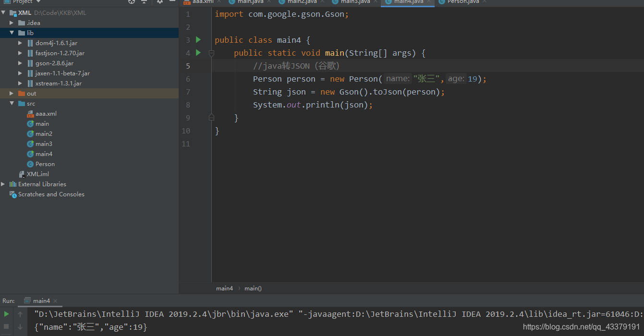Collapse the lib folder
The image size is (644, 336).
pos(12,33)
